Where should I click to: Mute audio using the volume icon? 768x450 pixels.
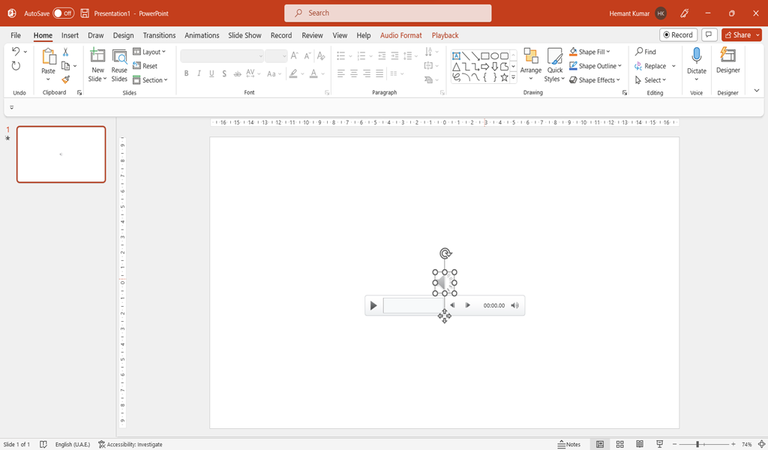point(515,305)
